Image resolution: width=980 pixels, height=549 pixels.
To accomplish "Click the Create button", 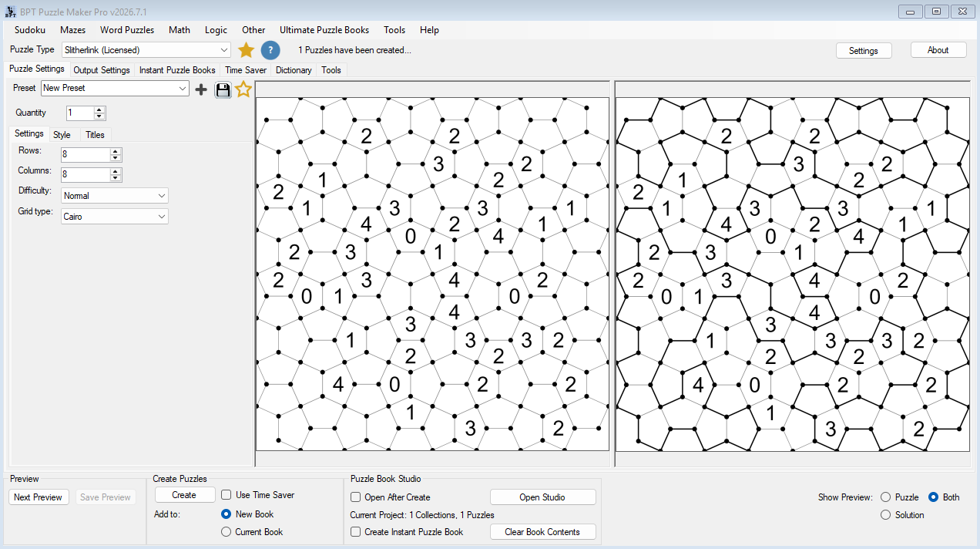I will pos(184,495).
